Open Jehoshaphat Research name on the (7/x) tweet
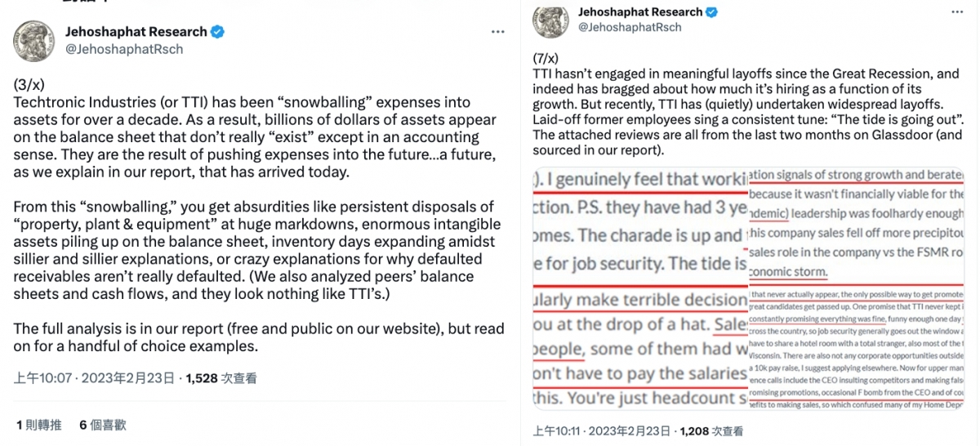This screenshot has height=446, width=980. [x=639, y=12]
